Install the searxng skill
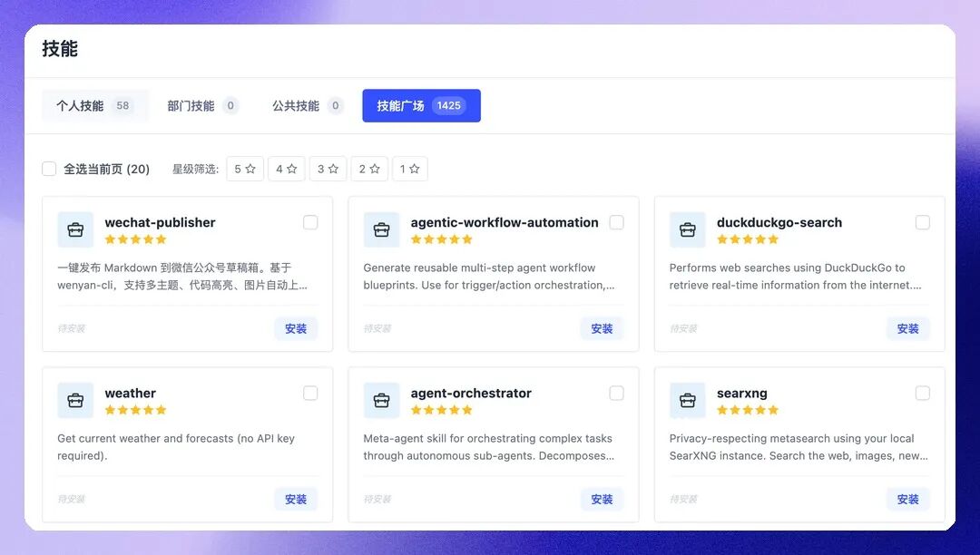980x555 pixels. coord(908,499)
